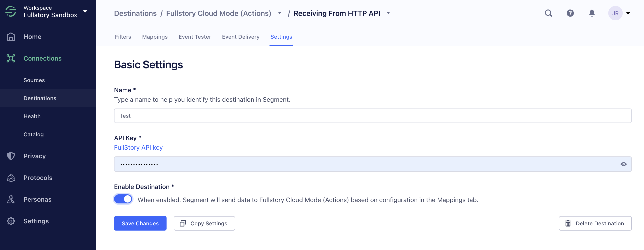Open the user account dropdown arrow
The image size is (644, 250).
coord(628,13)
